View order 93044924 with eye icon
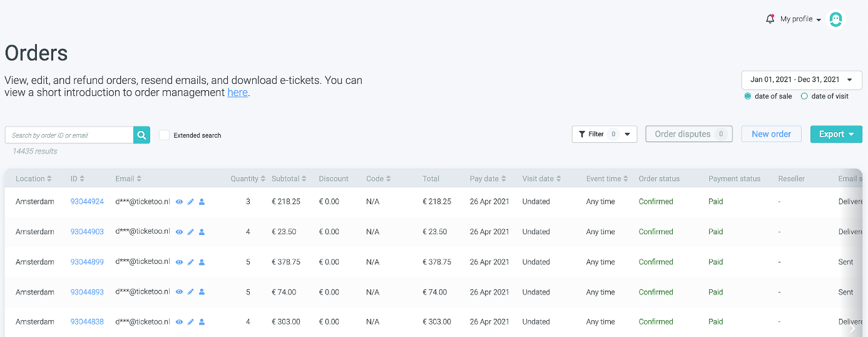 tap(179, 202)
